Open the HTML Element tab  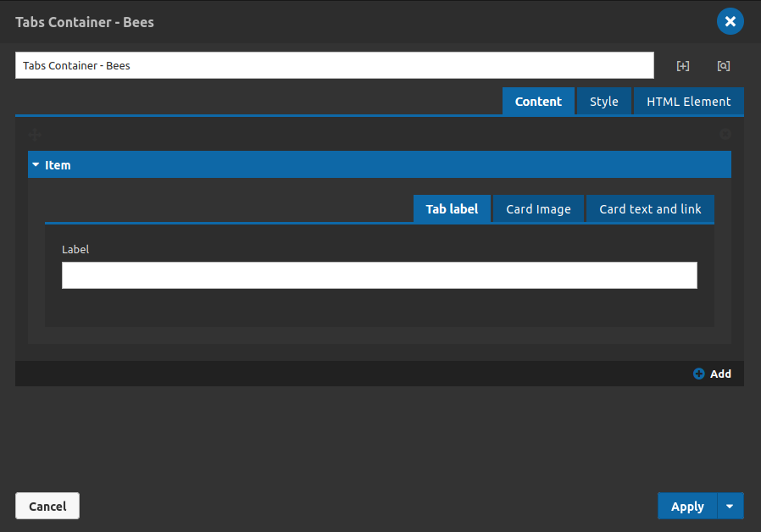coord(688,102)
